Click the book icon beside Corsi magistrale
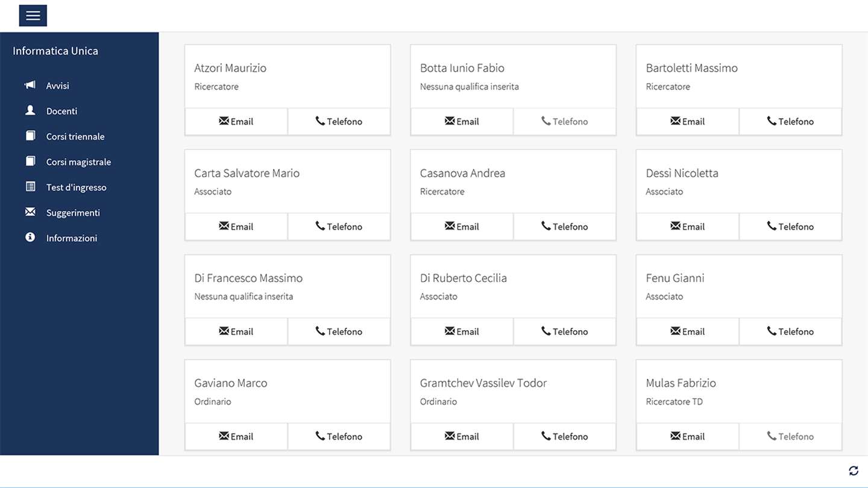The image size is (868, 488). point(30,161)
